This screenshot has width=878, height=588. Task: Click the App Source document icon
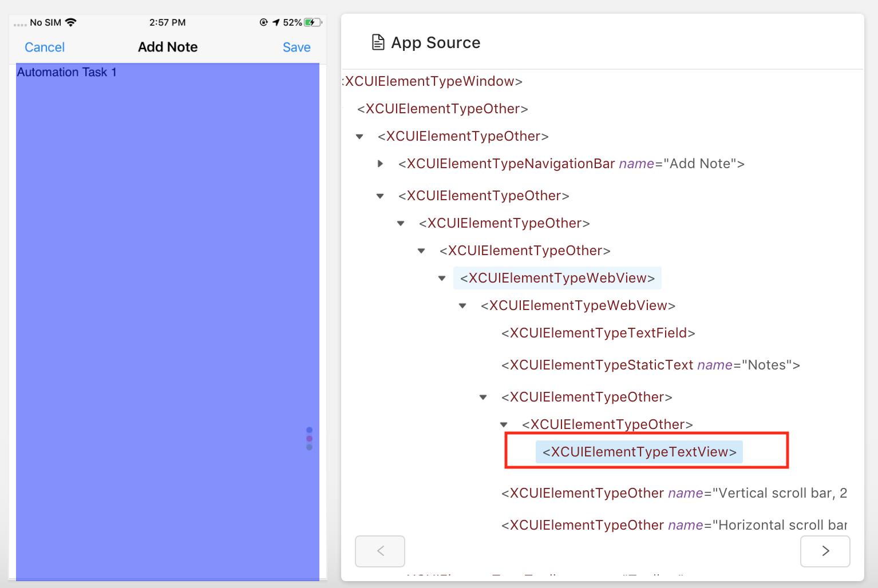click(378, 42)
